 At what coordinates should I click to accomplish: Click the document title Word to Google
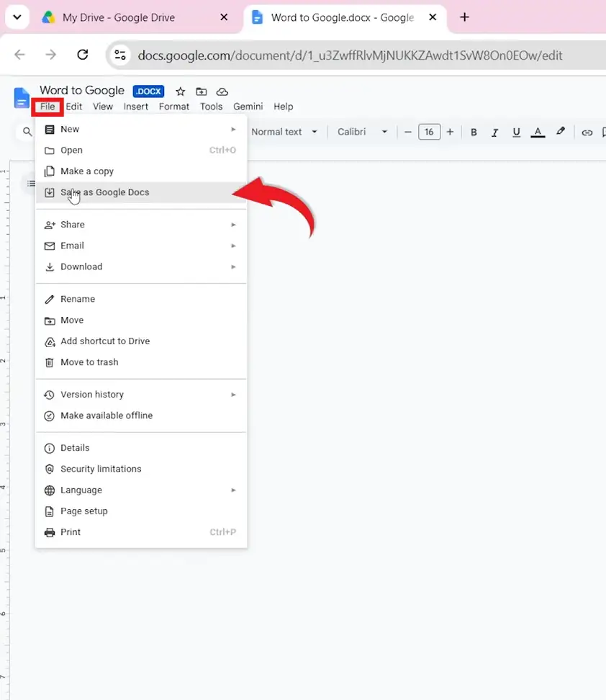82,90
